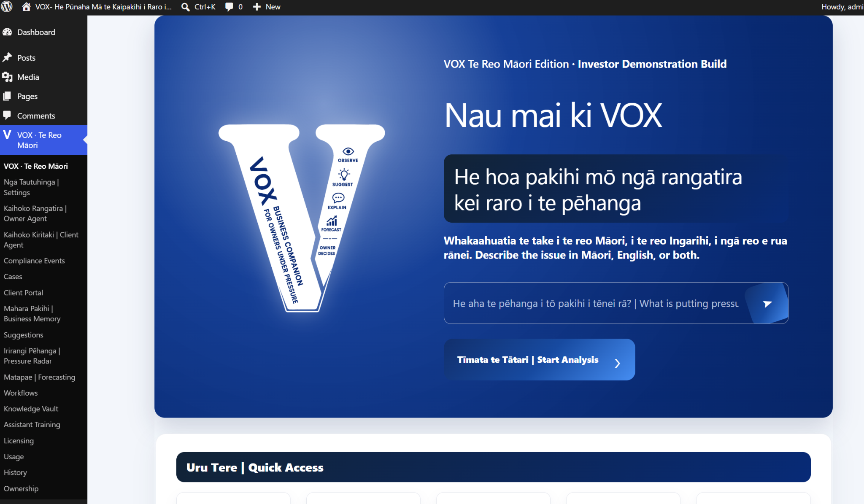Click the New link text in admin bar

point(273,7)
